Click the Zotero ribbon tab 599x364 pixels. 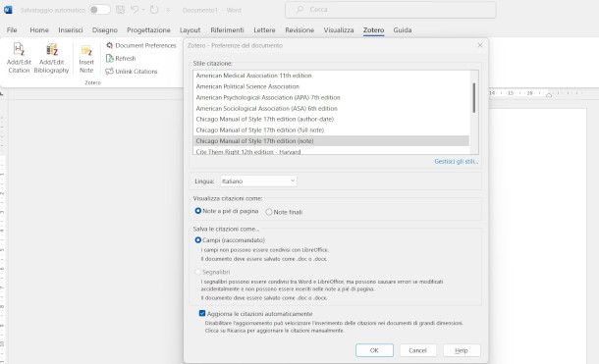click(373, 29)
